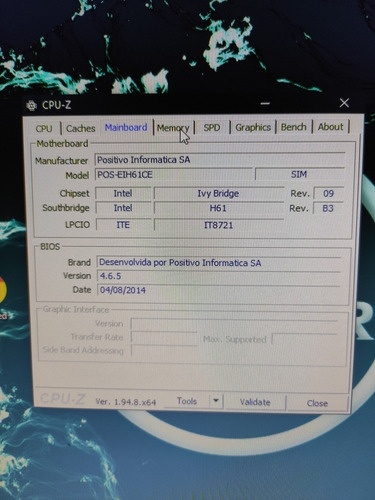Screen dimensions: 375x500
Task: Click the Manufacturer field Positivo Informatica SA
Action: coord(220,160)
